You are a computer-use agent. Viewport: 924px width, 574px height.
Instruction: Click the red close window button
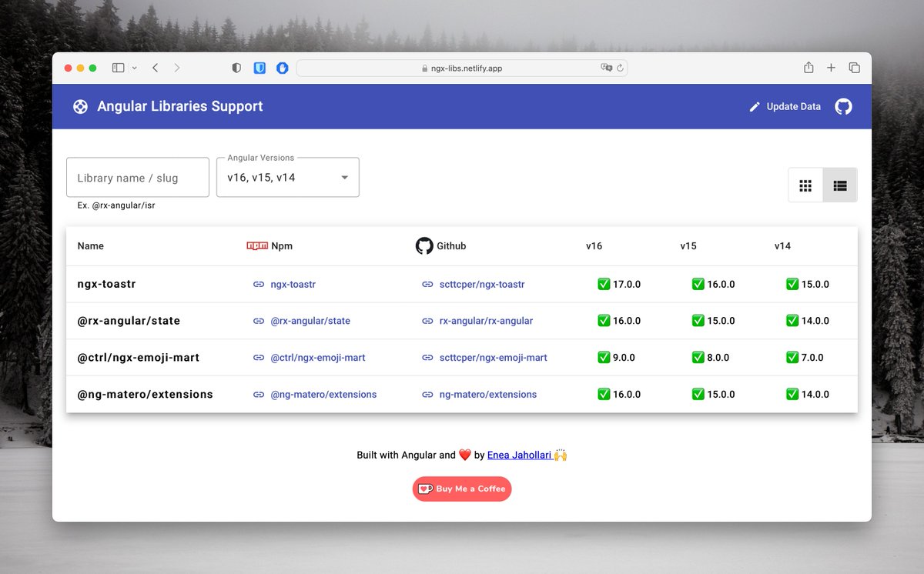pyautogui.click(x=68, y=68)
